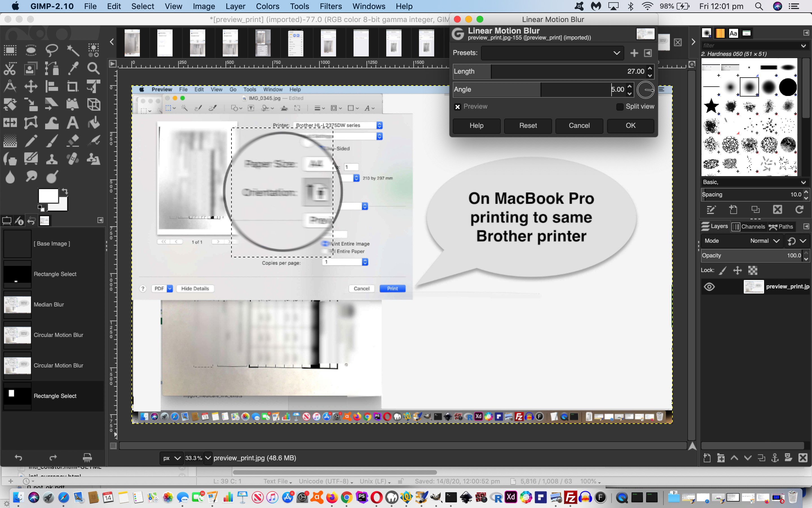Open the Presets dropdown in blur dialog
812x508 pixels.
[x=552, y=53]
